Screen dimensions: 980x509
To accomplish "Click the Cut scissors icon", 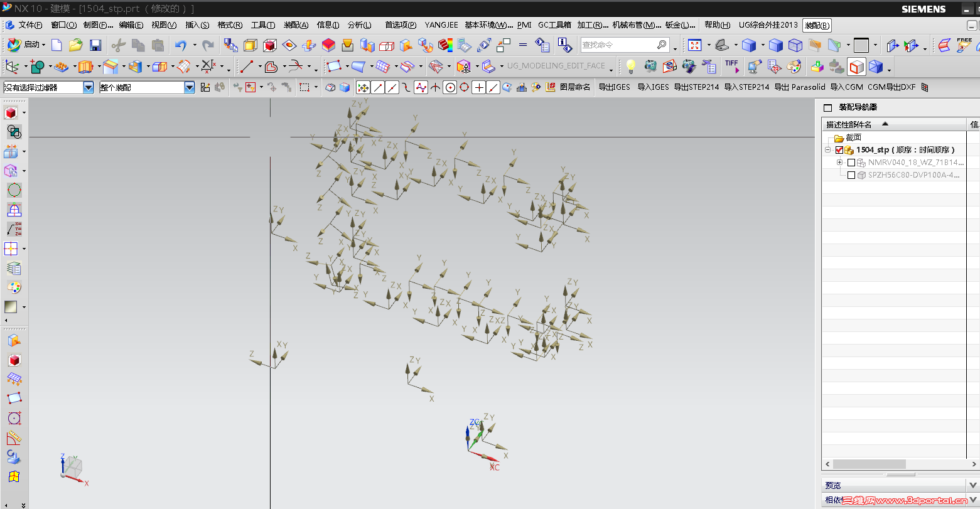I will click(x=118, y=45).
